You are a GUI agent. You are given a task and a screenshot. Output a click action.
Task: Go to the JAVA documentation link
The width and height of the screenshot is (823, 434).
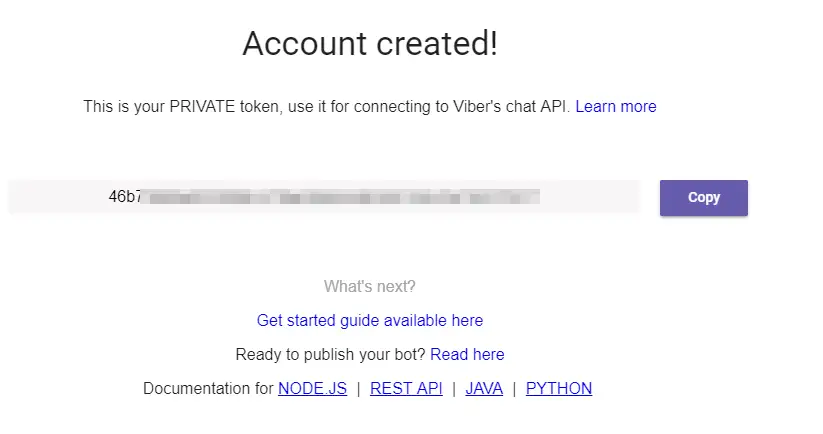click(484, 388)
